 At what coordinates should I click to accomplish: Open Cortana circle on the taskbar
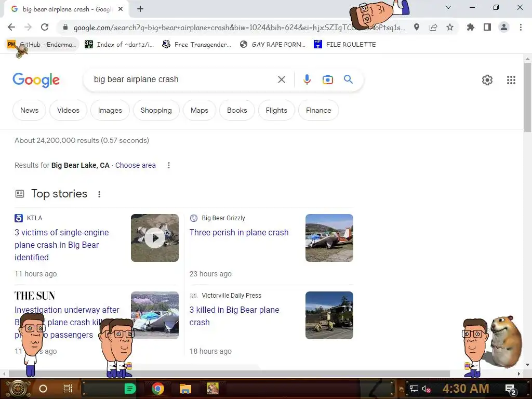[x=43, y=389]
